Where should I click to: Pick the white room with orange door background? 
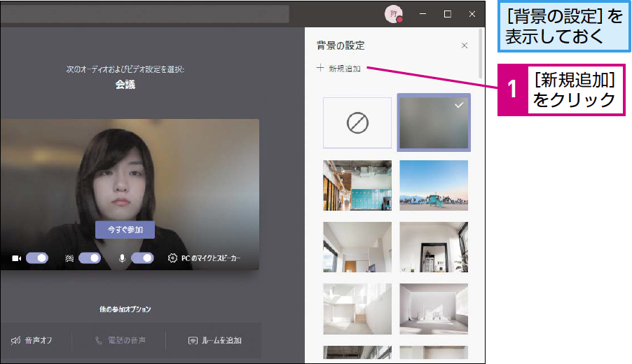point(357,247)
